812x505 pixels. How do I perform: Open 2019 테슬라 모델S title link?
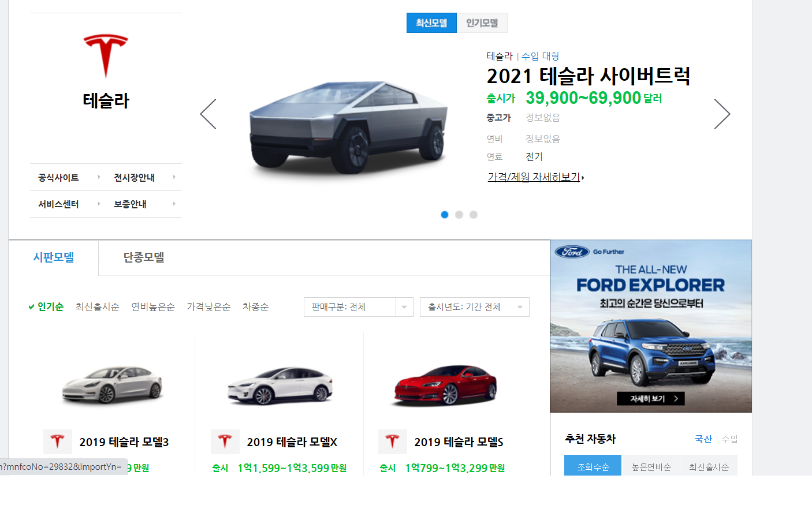(x=459, y=442)
